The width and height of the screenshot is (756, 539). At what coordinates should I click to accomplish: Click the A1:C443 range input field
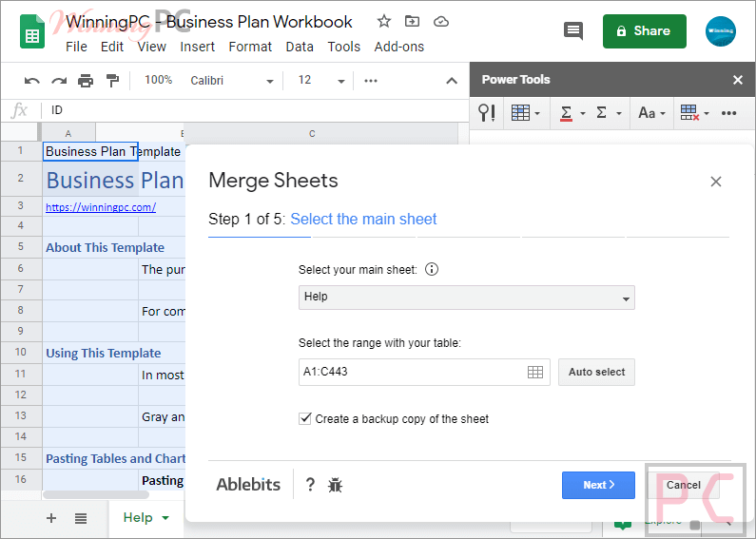point(424,372)
